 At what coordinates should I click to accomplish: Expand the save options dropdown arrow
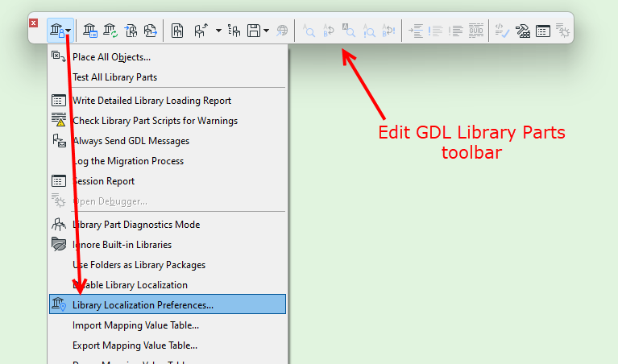click(x=267, y=31)
